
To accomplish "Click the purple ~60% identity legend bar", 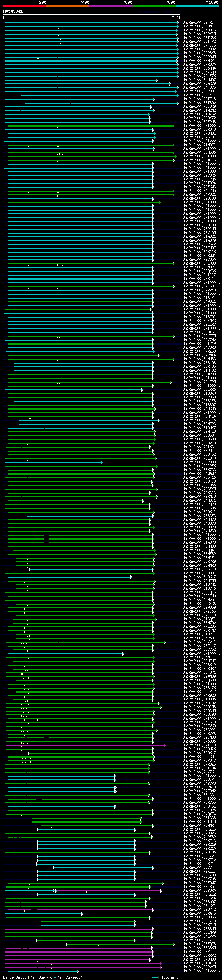I will 111,6.
